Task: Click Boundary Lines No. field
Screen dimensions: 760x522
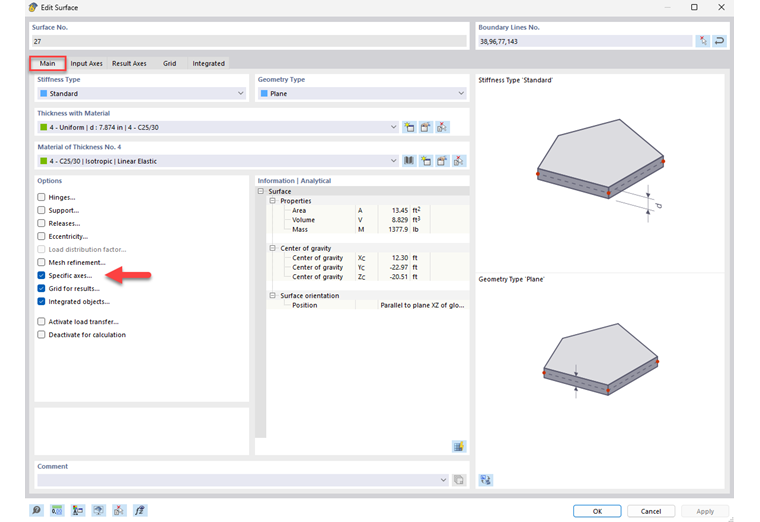Action: tap(585, 41)
